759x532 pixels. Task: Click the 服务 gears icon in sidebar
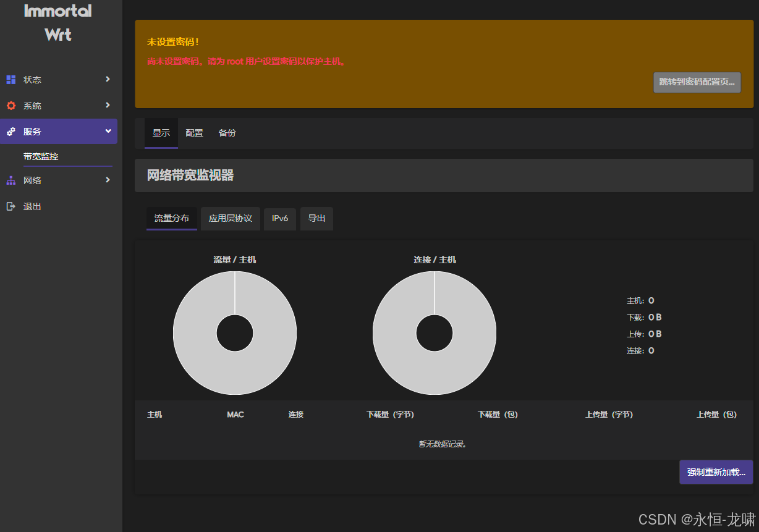[11, 132]
